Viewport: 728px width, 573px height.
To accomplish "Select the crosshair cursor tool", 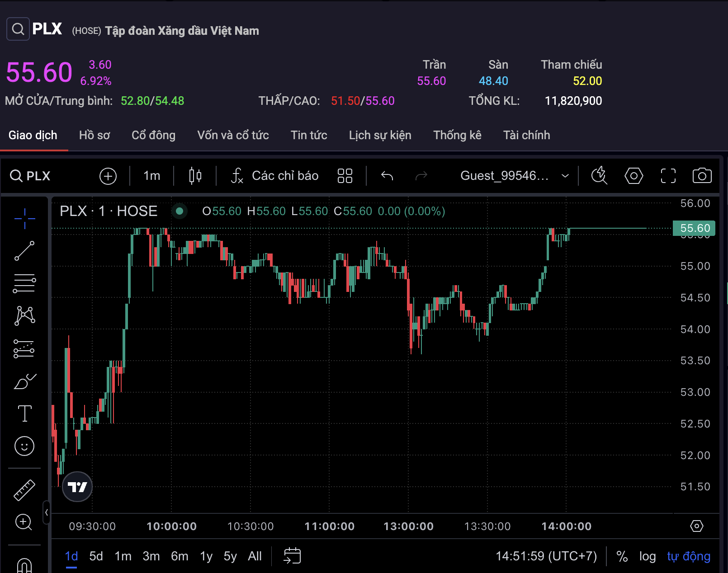I will (24, 219).
